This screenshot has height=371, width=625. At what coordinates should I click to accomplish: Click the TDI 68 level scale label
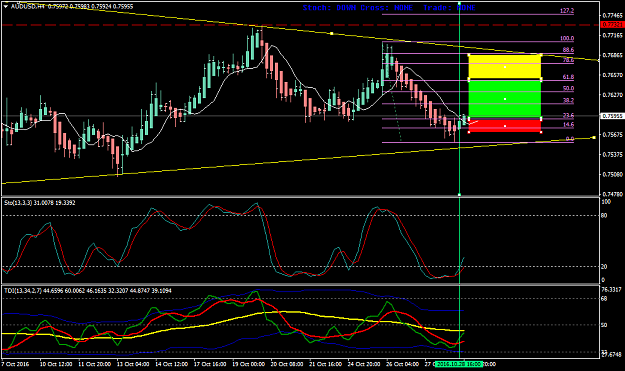pos(604,298)
